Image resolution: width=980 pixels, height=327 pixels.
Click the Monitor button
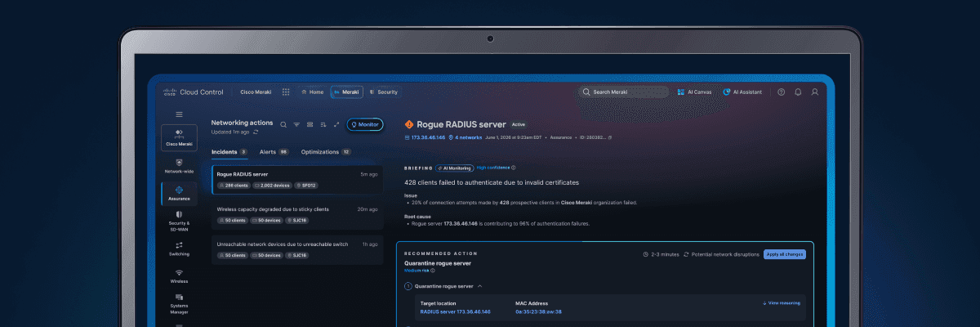[x=364, y=125]
